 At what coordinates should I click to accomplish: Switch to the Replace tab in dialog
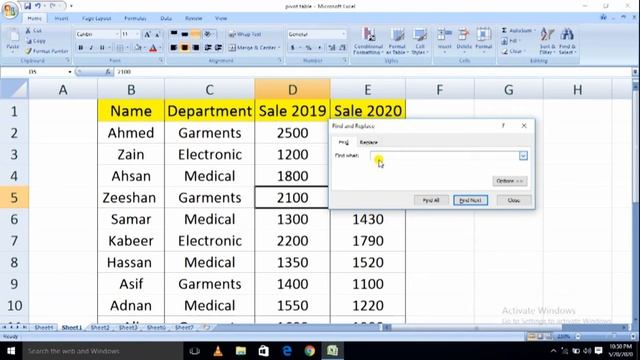pyautogui.click(x=369, y=142)
